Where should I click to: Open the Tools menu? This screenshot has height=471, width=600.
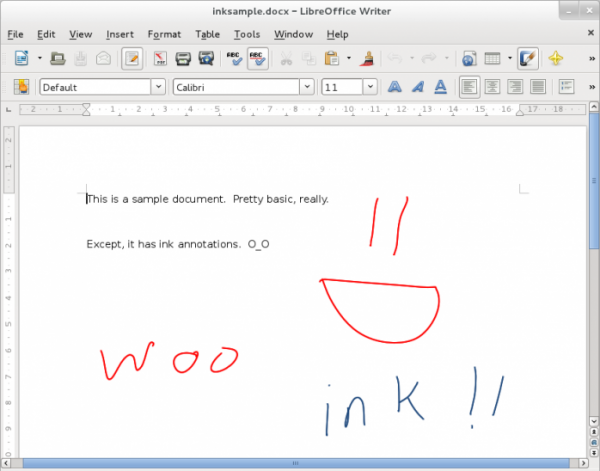(247, 34)
